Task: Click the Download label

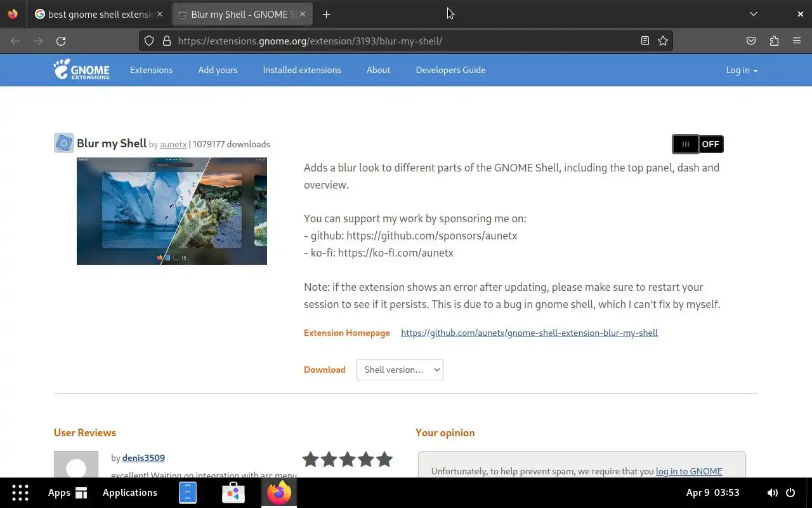Action: [x=325, y=370]
